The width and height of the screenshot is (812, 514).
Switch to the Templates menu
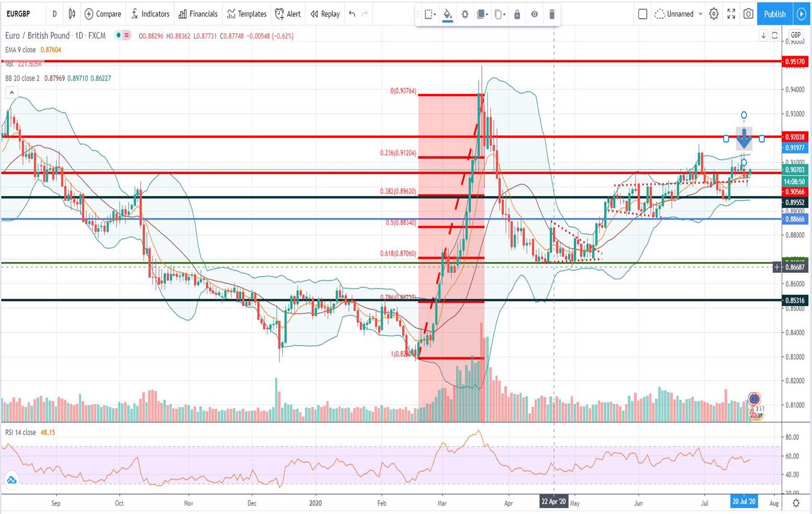[x=246, y=14]
